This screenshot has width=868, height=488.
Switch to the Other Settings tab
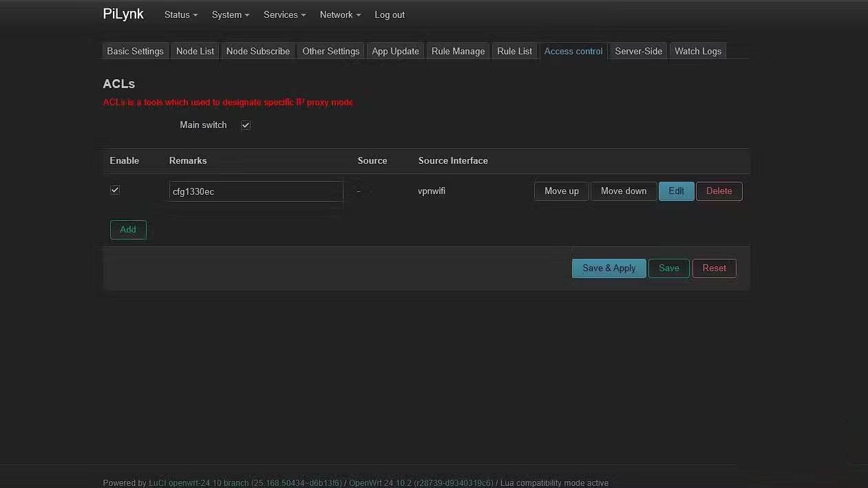tap(330, 51)
